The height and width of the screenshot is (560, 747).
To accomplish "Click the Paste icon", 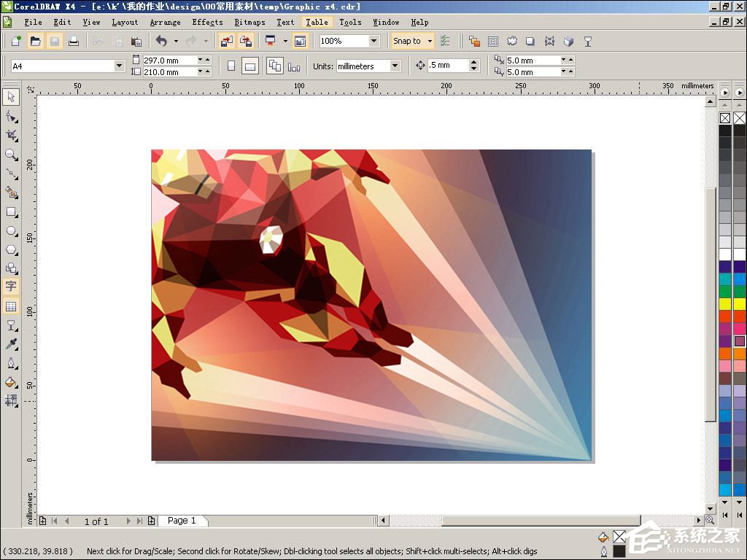I will (136, 42).
